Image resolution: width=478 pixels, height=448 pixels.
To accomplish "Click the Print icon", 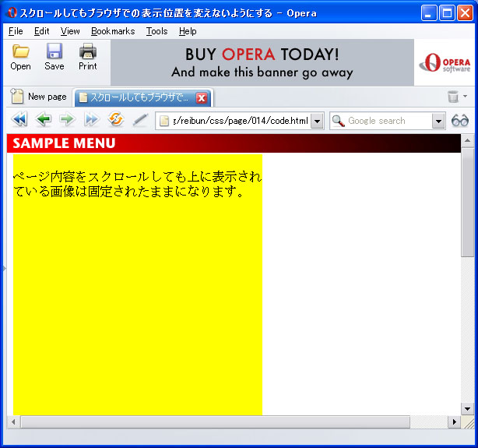I will (x=88, y=51).
